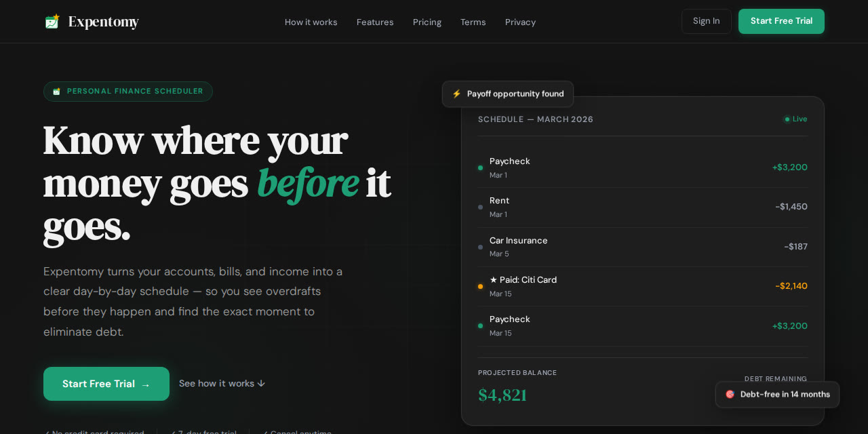Click the Live label
868x434 pixels.
coord(800,119)
